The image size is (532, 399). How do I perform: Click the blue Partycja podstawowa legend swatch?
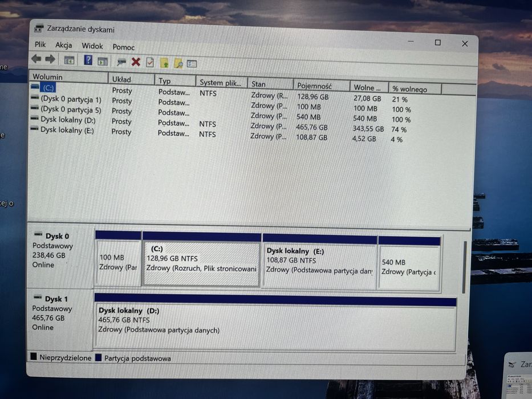tap(99, 357)
